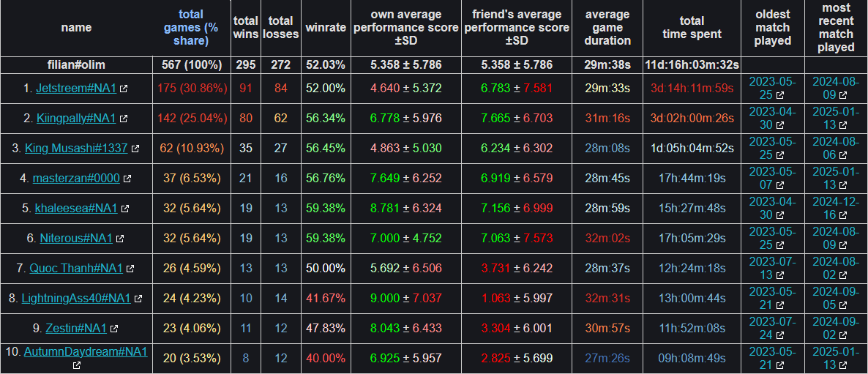
Task: Sort by own average performance score header
Action: coord(405,28)
